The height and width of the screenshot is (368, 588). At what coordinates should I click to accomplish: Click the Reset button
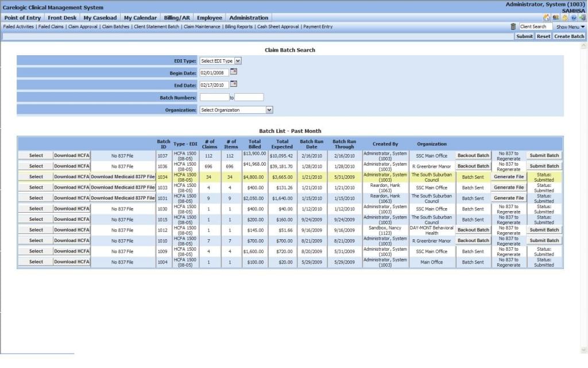point(543,36)
